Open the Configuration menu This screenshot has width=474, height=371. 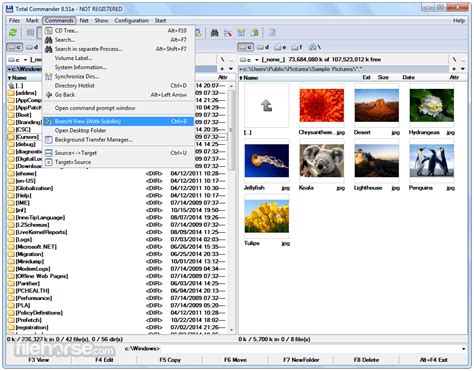coord(131,21)
